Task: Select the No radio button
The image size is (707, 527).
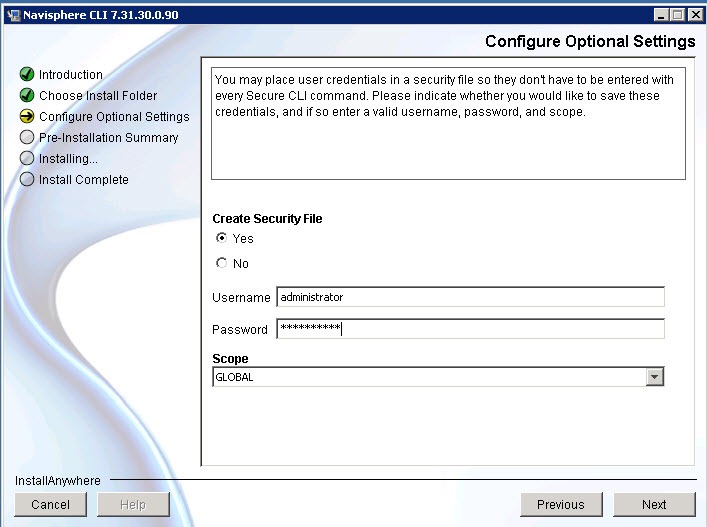Action: 222,264
